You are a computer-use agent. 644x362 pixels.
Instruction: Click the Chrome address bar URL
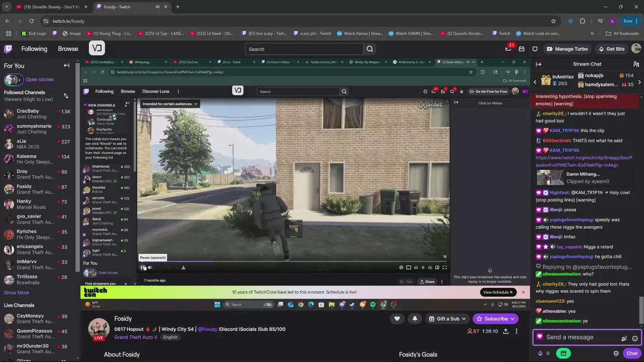pos(68,21)
